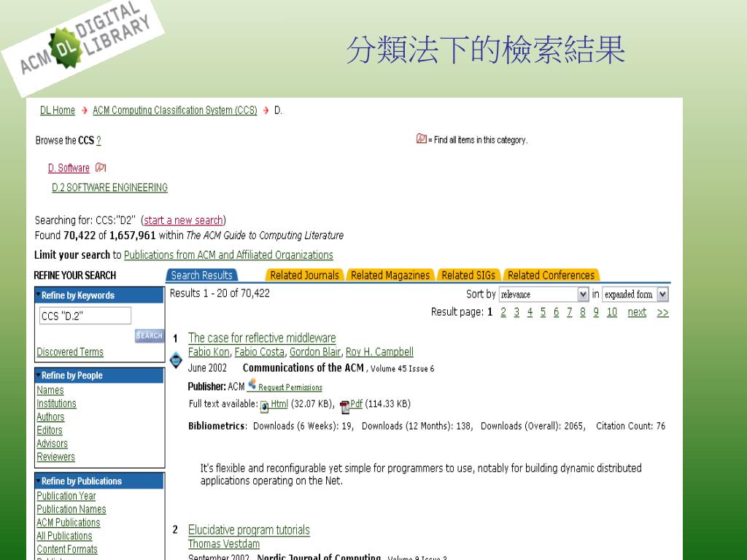
Task: Collapse the Refine by Keywords panel
Action: (38, 295)
